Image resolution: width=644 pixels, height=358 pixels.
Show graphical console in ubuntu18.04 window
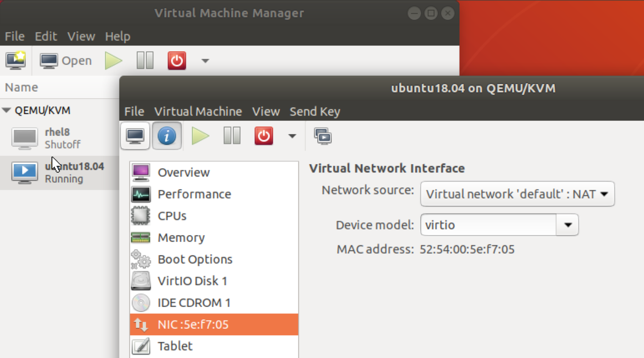coord(135,136)
